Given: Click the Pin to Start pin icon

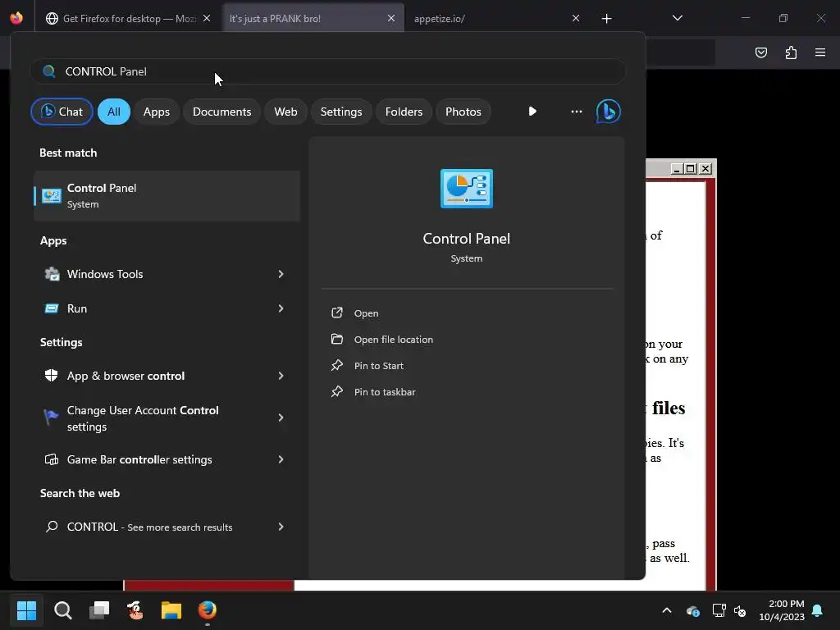Looking at the screenshot, I should (337, 365).
